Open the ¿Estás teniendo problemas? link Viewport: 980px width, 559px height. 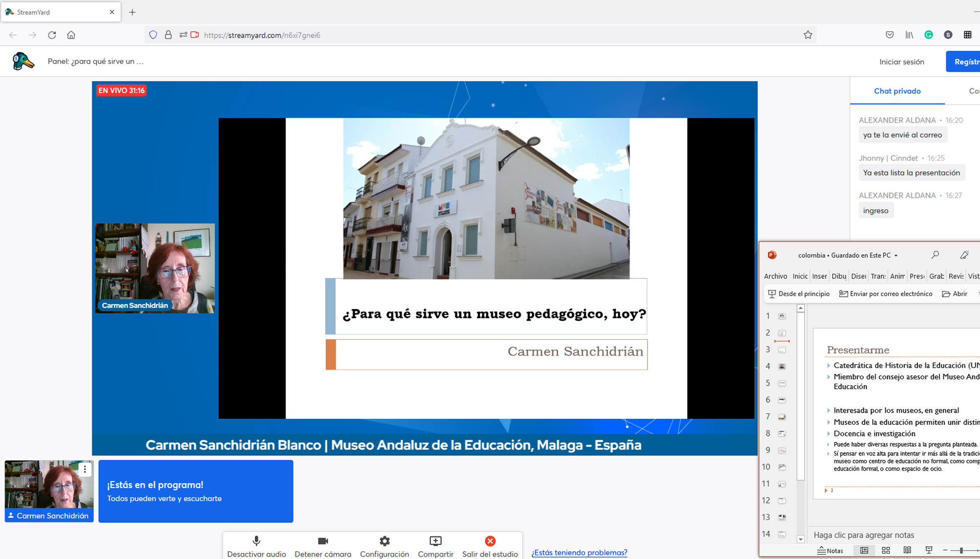coord(579,552)
